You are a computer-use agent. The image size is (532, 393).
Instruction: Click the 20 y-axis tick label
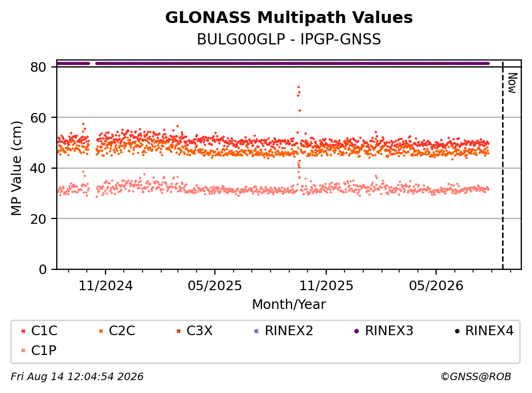38,218
